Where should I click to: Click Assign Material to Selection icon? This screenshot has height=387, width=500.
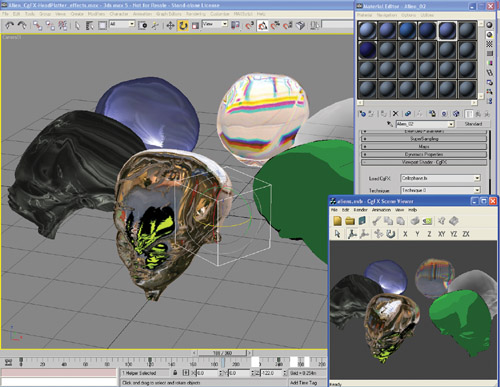(383, 114)
